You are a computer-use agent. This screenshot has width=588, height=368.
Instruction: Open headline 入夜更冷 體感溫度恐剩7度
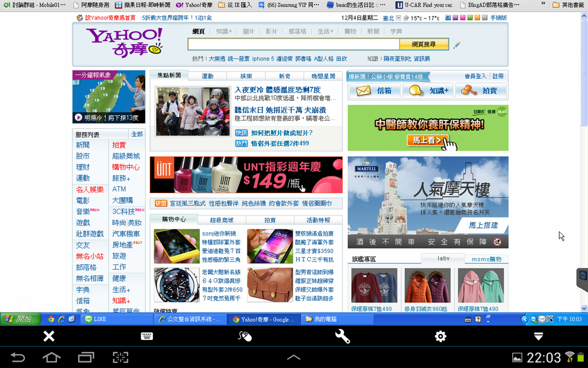(x=277, y=90)
